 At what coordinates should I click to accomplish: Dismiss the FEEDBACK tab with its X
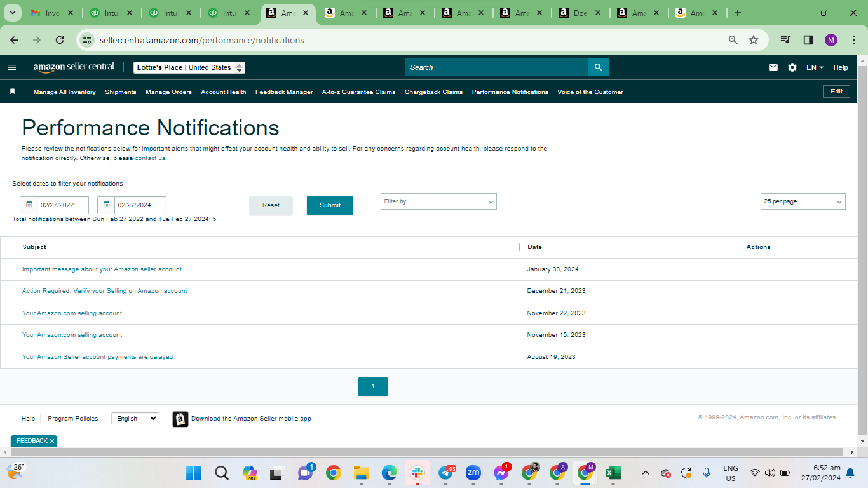(x=52, y=441)
